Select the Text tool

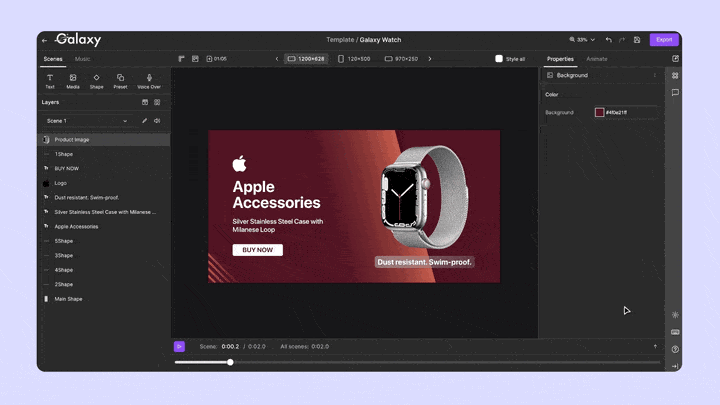[x=50, y=81]
